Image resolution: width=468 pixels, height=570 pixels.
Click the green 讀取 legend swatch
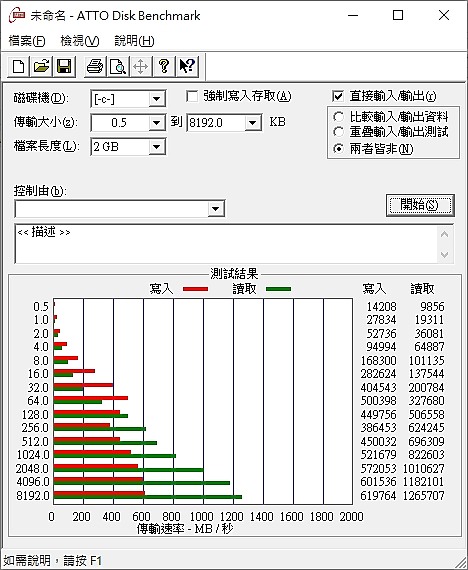279,289
